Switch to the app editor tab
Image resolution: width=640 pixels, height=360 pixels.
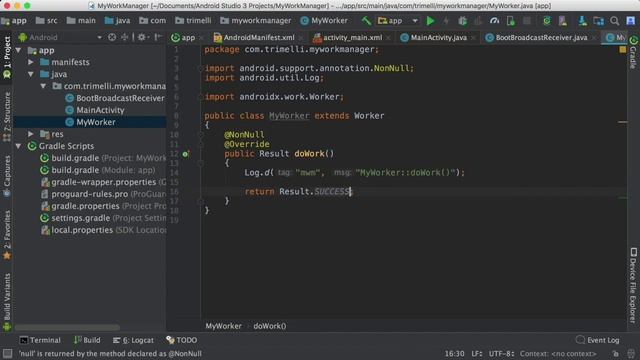coord(188,38)
